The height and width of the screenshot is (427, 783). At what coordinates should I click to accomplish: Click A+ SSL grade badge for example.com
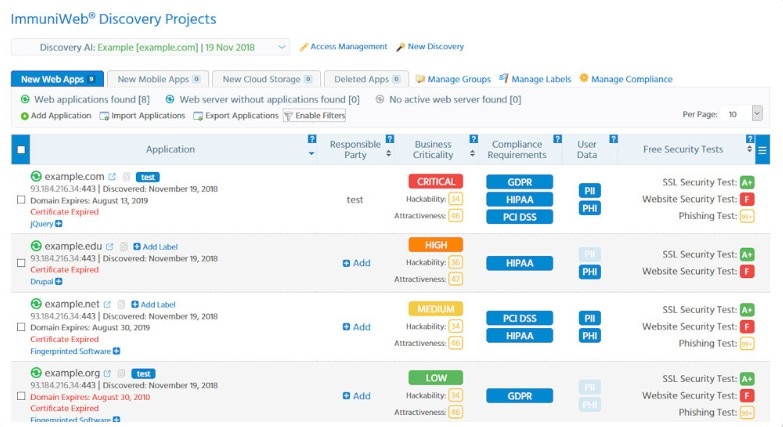(x=747, y=183)
